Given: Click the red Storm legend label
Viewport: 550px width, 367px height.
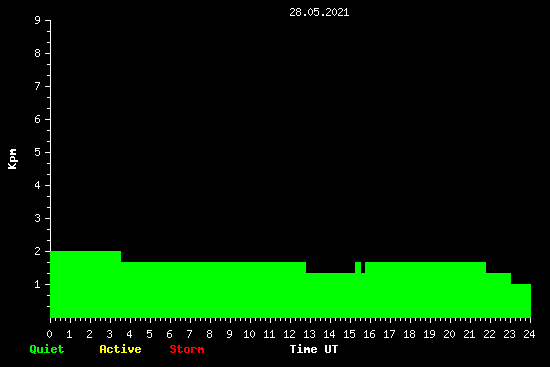Looking at the screenshot, I should coord(187,349).
